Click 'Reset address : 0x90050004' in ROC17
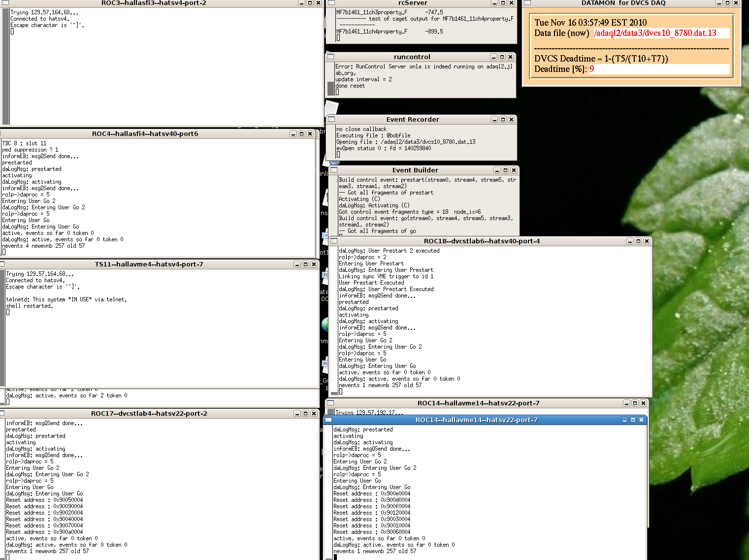The height and width of the screenshot is (560, 749). pos(44,500)
